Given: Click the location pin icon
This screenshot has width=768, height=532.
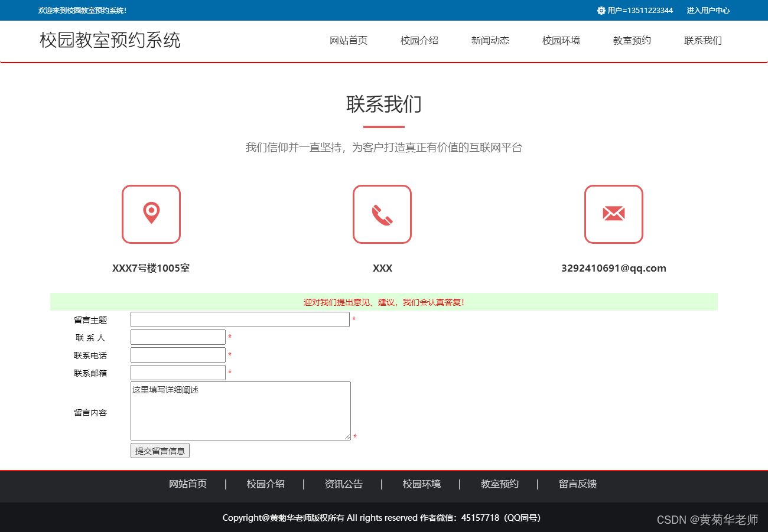Looking at the screenshot, I should click(x=151, y=214).
